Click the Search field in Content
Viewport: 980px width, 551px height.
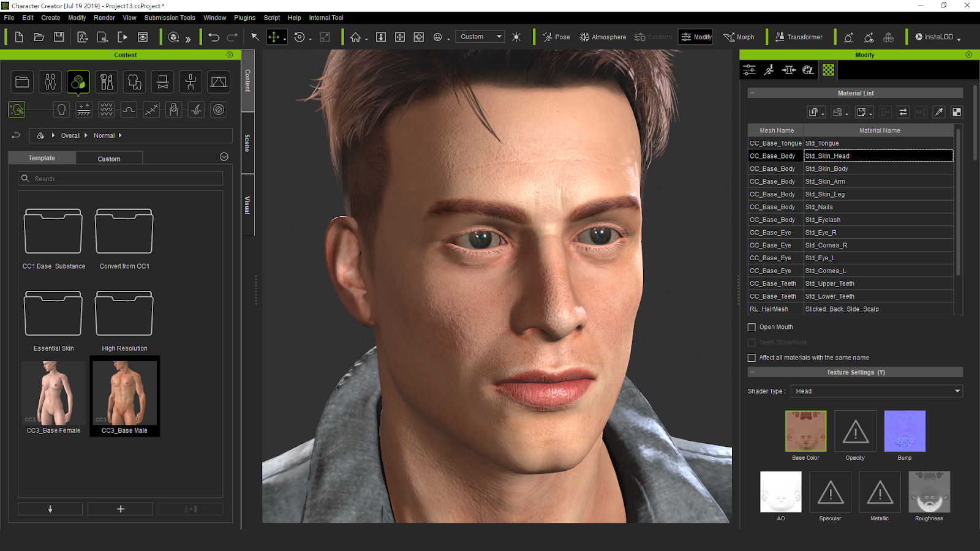pyautogui.click(x=120, y=179)
